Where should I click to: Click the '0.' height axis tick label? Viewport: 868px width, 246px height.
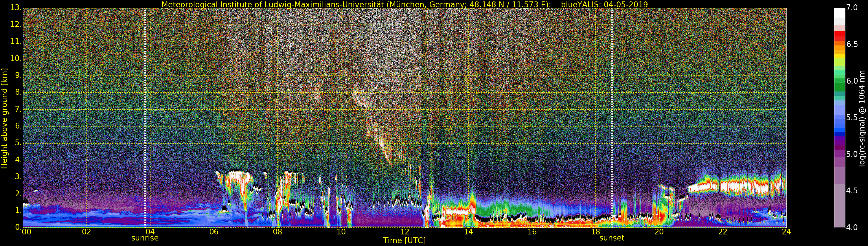coord(18,227)
